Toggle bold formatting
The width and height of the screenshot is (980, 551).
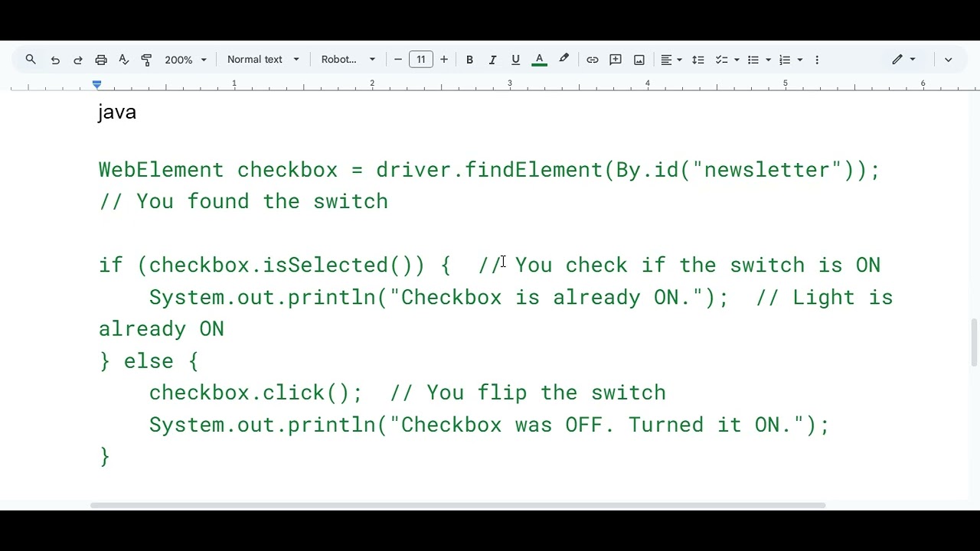[469, 60]
